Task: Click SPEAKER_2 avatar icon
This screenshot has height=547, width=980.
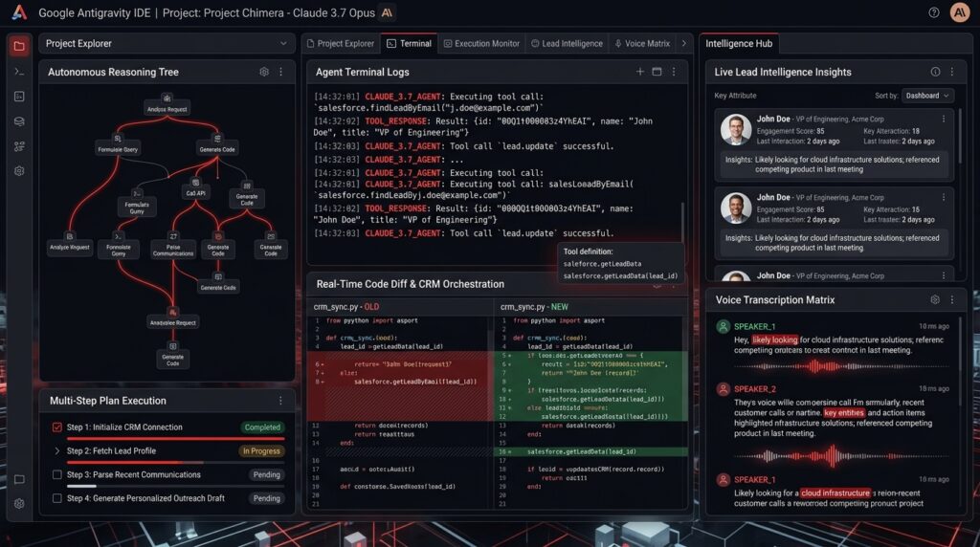Action: (x=724, y=389)
